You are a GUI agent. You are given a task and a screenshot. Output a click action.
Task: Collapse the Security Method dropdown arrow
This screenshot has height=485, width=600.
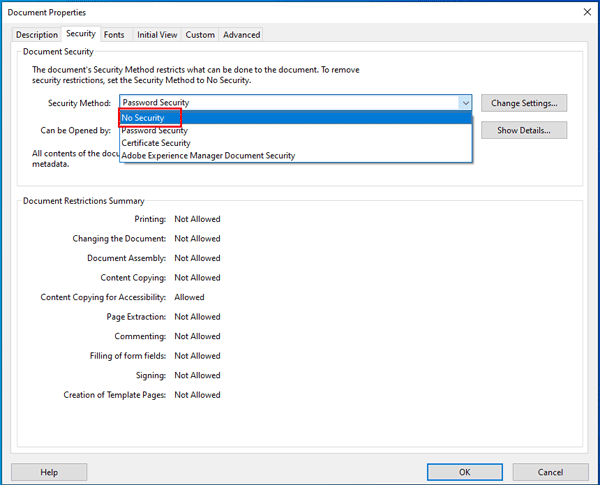point(465,103)
